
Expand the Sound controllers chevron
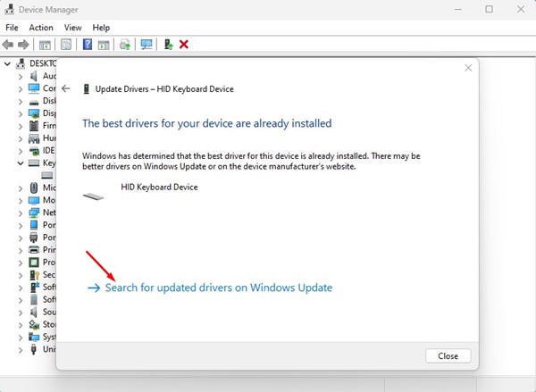(21, 312)
